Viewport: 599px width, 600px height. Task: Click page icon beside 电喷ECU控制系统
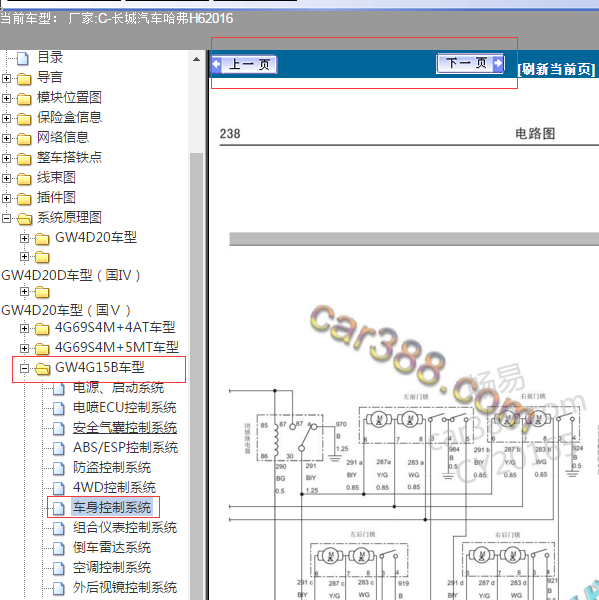pyautogui.click(x=59, y=409)
